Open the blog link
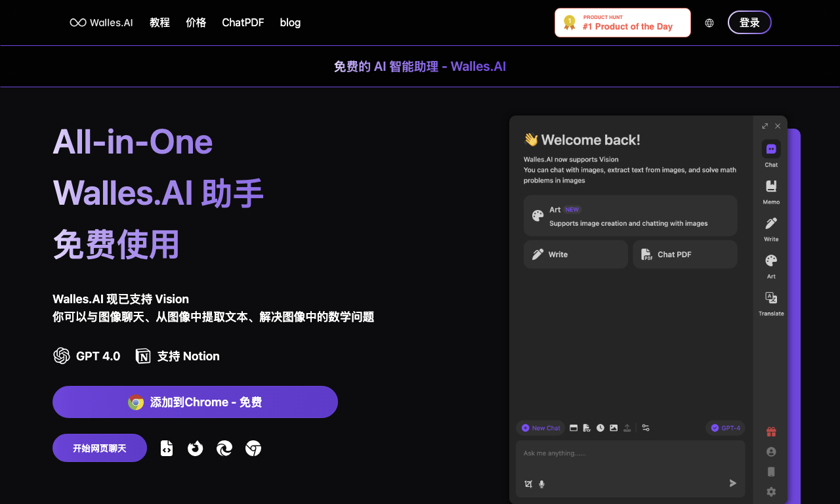840x504 pixels. point(290,22)
